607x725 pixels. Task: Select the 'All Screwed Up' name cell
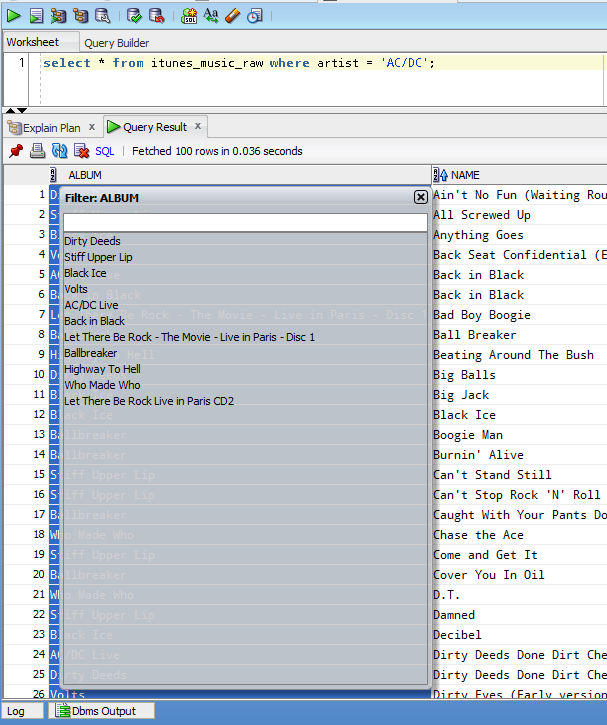coord(519,215)
